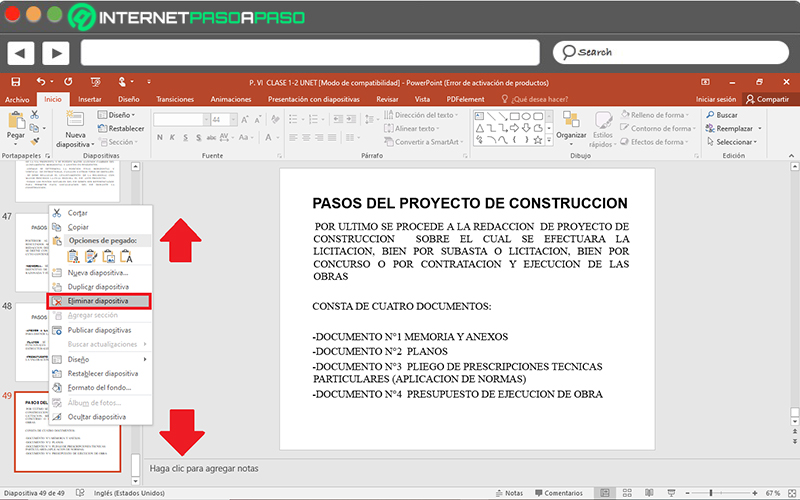The width and height of the screenshot is (800, 500).
Task: Open the Transiciones ribbon tab
Action: coord(175,99)
